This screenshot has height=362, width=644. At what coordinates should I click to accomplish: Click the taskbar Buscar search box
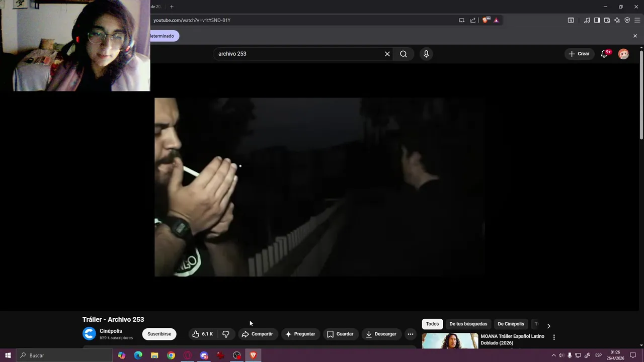point(64,355)
